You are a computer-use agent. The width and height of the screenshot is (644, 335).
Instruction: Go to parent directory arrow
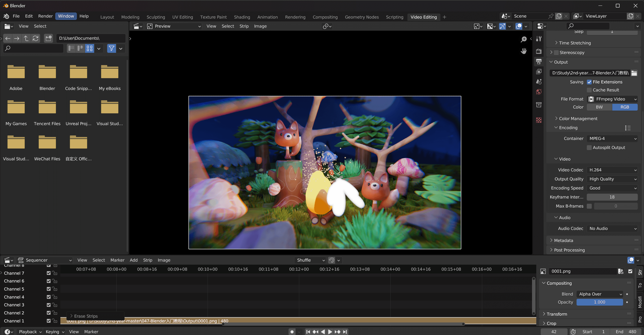26,38
